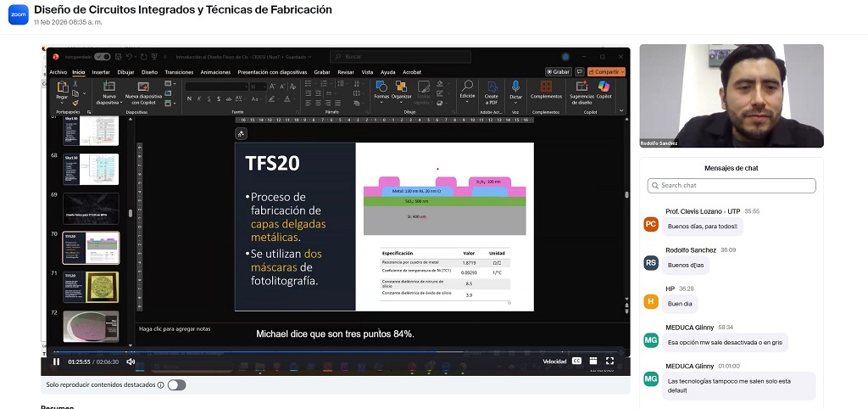The image size is (868, 409).
Task: Open the Transiciones ribbon tab
Action: coord(179,72)
